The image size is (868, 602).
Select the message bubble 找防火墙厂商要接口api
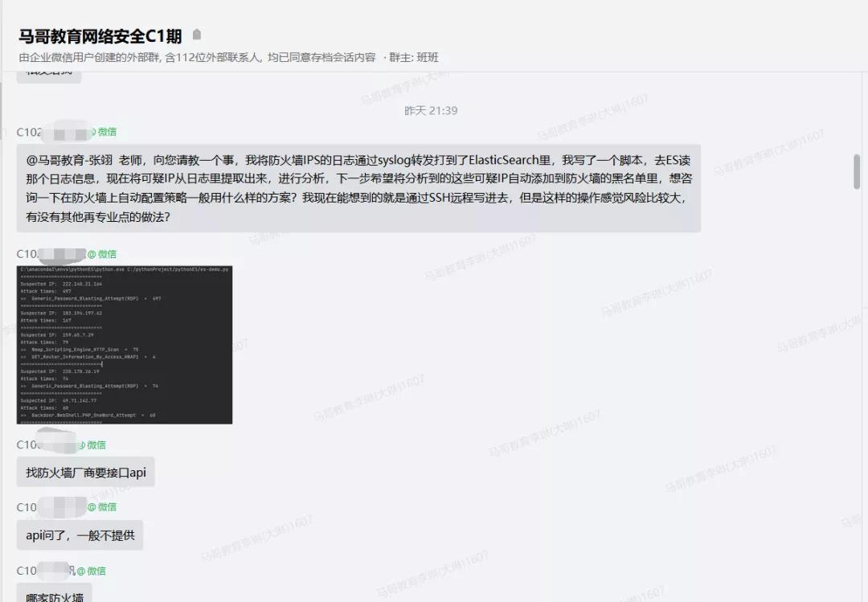85,473
